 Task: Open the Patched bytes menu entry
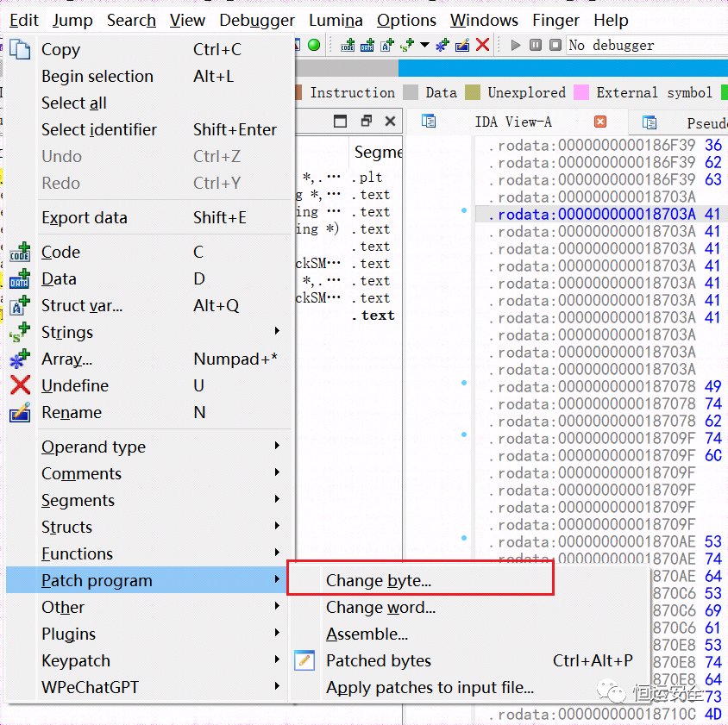pyautogui.click(x=379, y=660)
